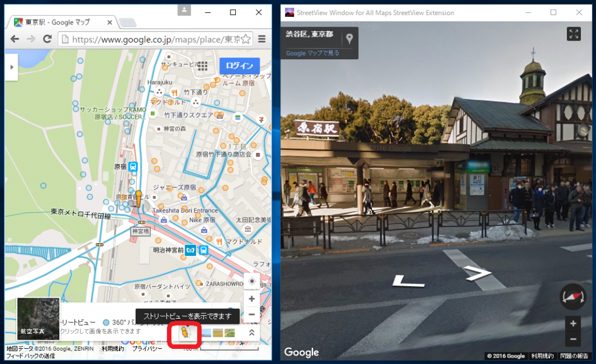Center map on my location
Screen dimensions: 596x364
tap(251, 281)
